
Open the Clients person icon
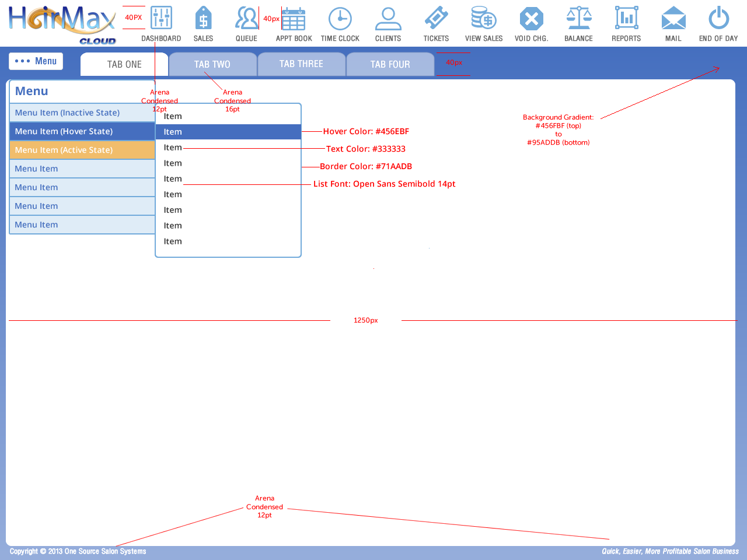pos(388,19)
